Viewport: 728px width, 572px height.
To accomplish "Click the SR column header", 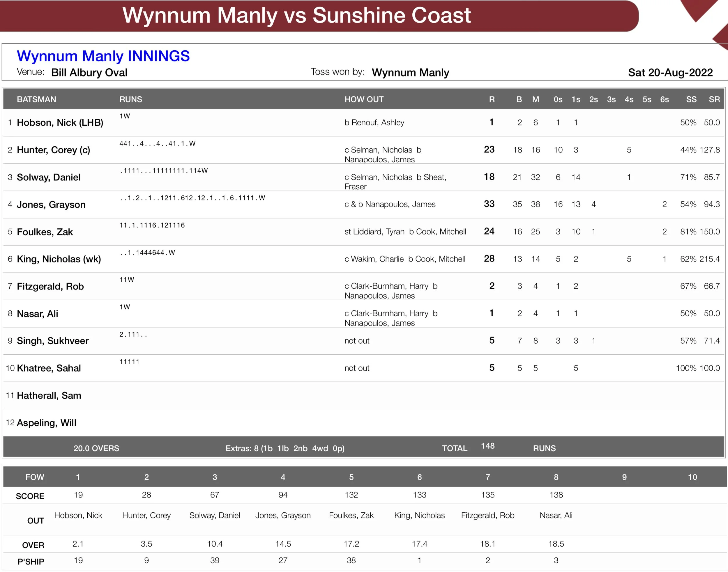I will click(x=714, y=100).
